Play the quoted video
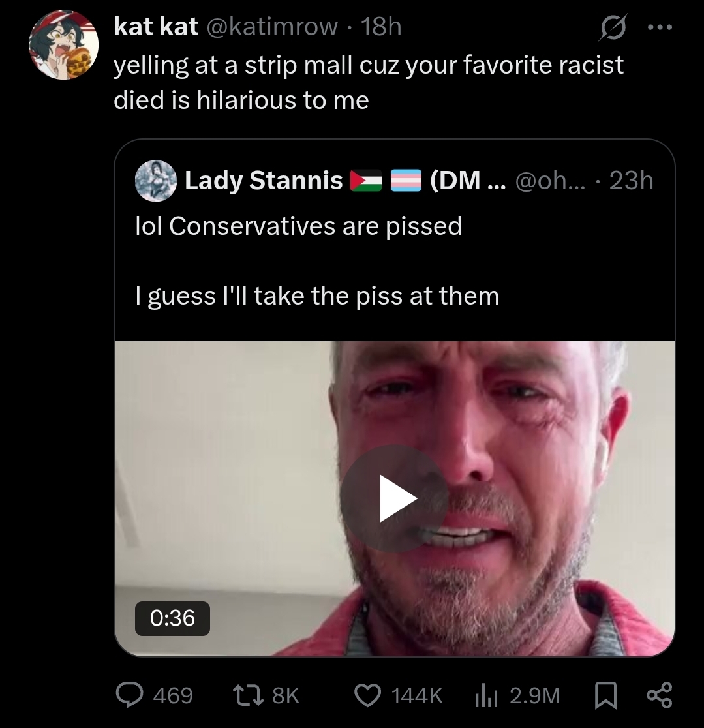The height and width of the screenshot is (728, 704). pos(394,498)
